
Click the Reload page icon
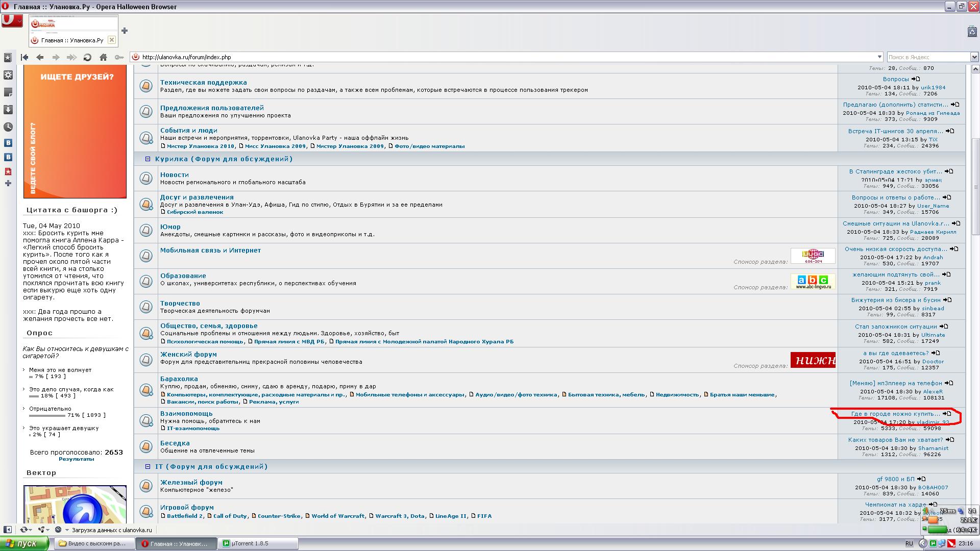point(87,57)
